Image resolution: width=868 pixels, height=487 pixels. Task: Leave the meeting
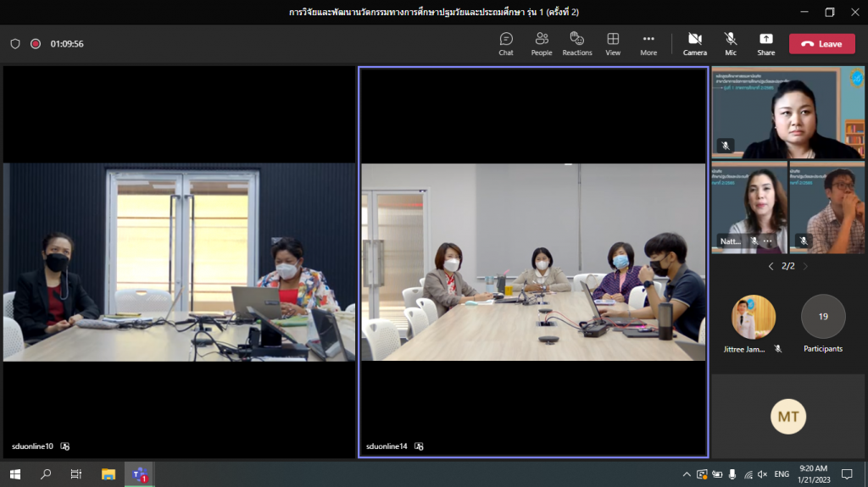pyautogui.click(x=821, y=44)
